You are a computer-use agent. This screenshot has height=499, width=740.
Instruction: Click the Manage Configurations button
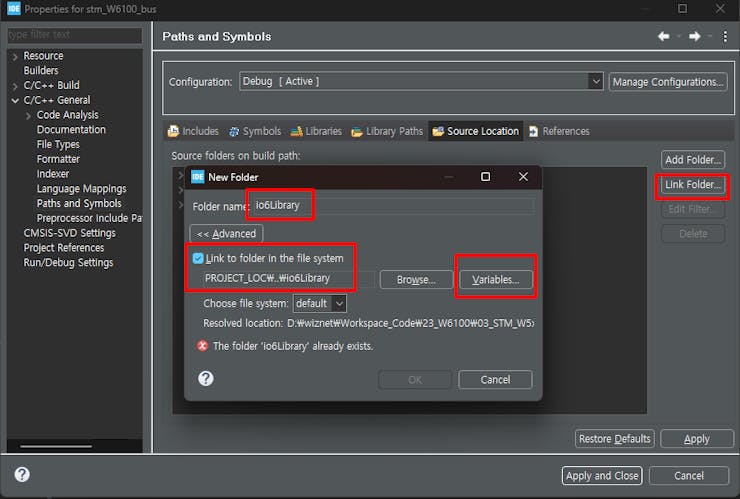[668, 82]
